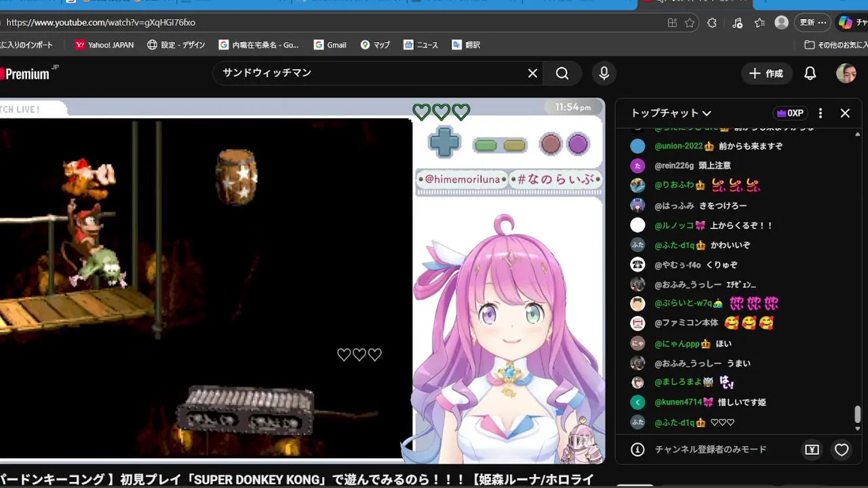Clear the YouTube search box
This screenshot has height=488, width=868.
pyautogui.click(x=532, y=73)
